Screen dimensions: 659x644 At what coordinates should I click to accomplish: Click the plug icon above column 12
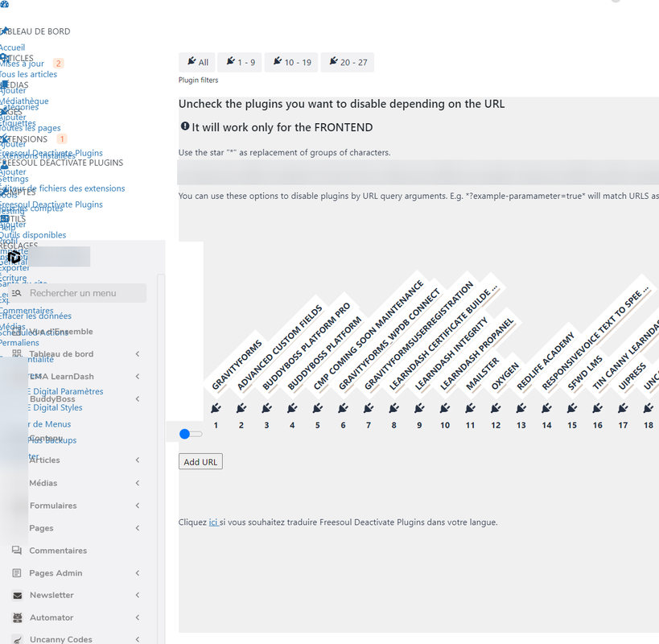496,408
